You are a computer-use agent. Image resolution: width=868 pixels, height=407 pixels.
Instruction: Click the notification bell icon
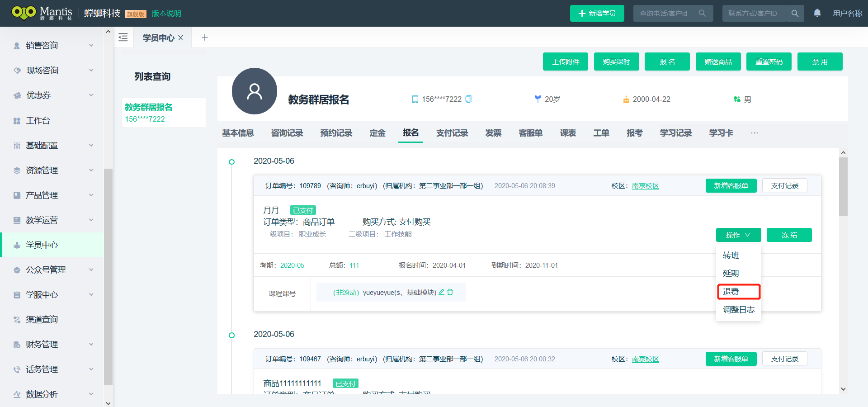click(817, 13)
